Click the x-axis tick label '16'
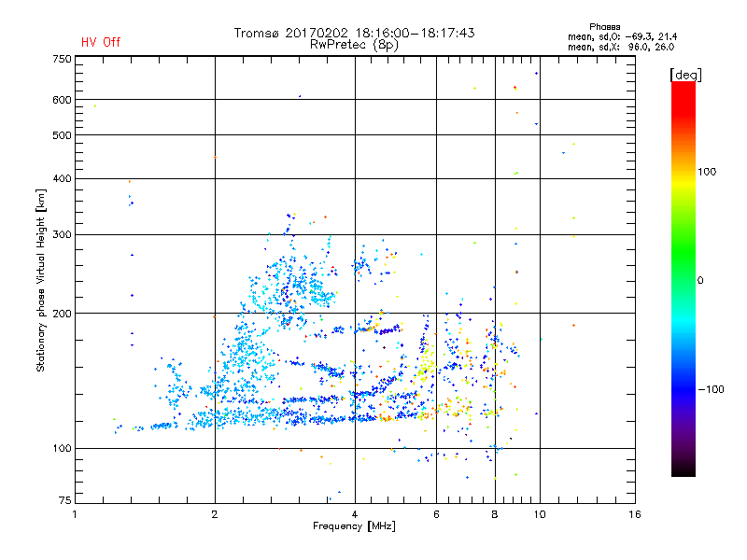 click(635, 514)
